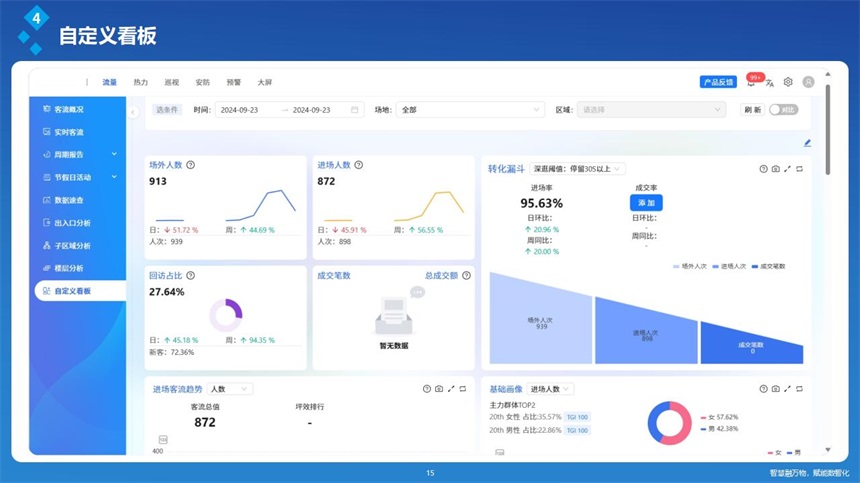860x483 pixels.
Task: Take snapshot of 转化漏斗 with camera icon
Action: point(775,169)
